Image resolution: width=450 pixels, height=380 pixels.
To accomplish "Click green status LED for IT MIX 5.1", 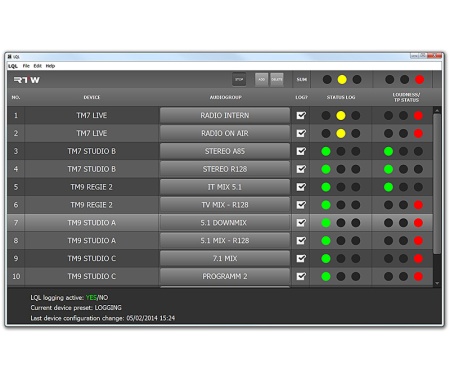I will coord(326,187).
